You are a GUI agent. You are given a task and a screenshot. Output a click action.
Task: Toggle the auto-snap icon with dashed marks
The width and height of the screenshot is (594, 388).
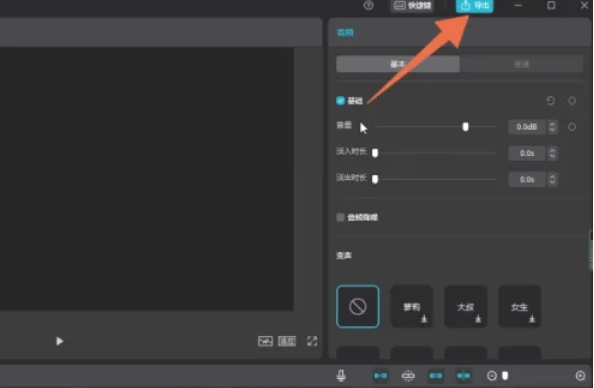click(408, 375)
